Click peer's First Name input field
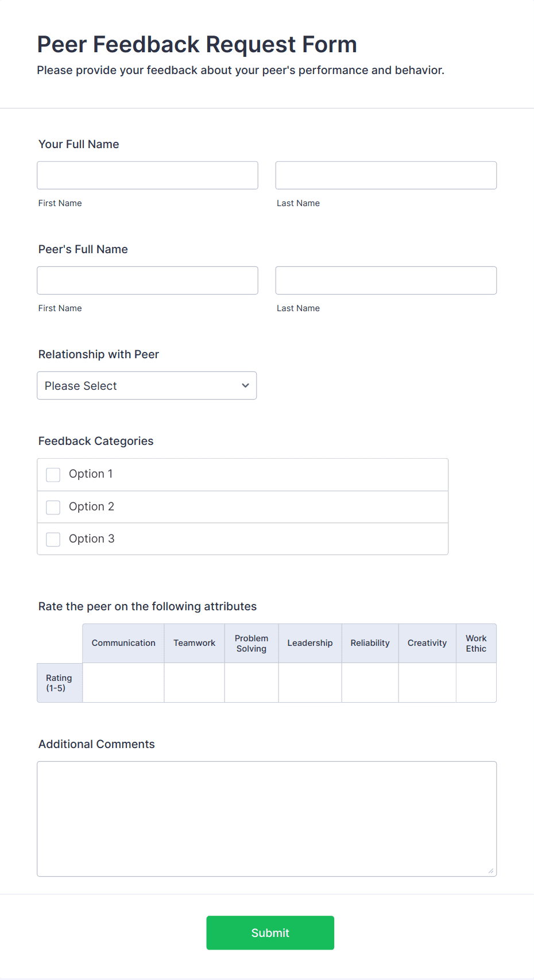Image resolution: width=534 pixels, height=980 pixels. click(x=148, y=280)
